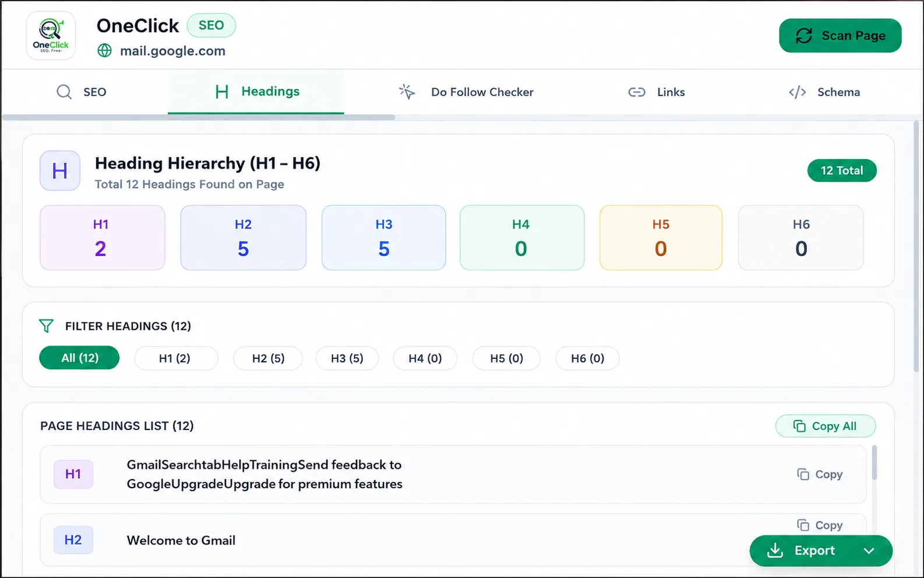This screenshot has height=578, width=924.
Task: Click the OneClick SEO logo
Action: point(51,36)
